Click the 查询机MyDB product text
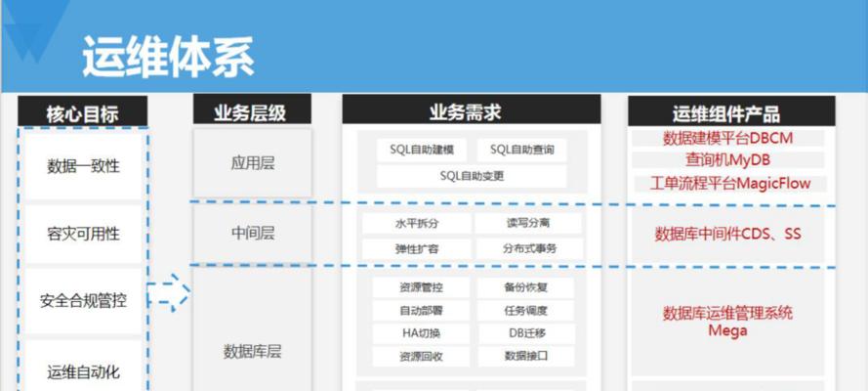The height and width of the screenshot is (391, 868). (728, 160)
